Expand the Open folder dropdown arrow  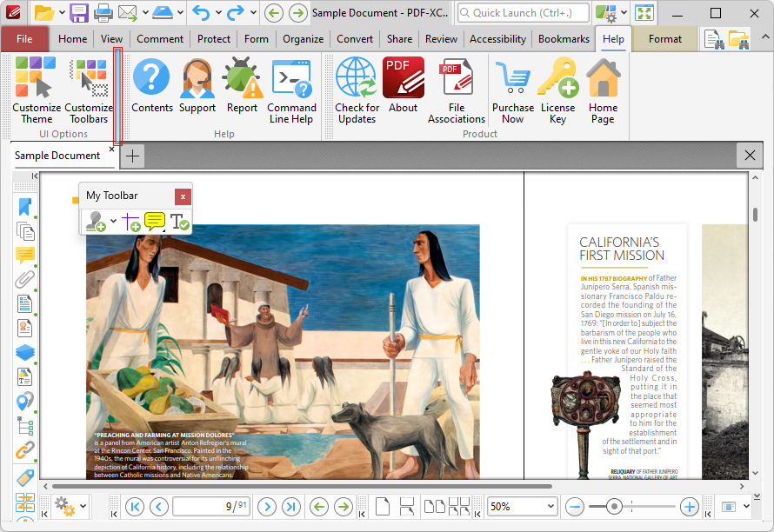(63, 12)
